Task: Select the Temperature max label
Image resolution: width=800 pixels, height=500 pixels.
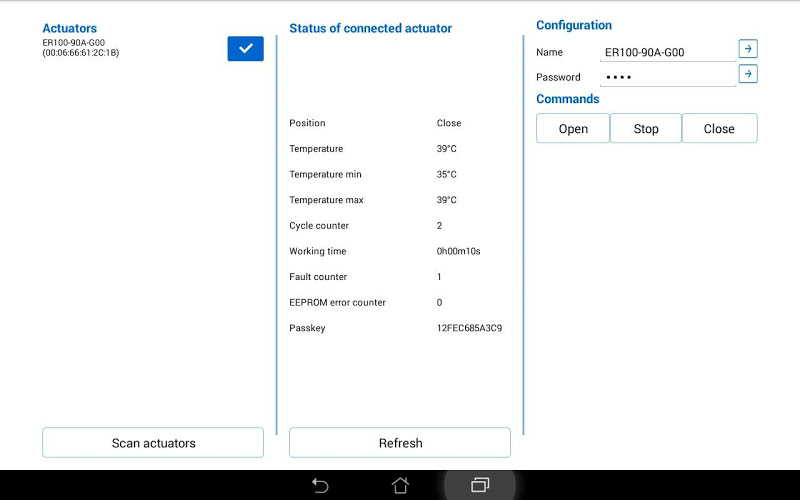Action: [x=326, y=200]
